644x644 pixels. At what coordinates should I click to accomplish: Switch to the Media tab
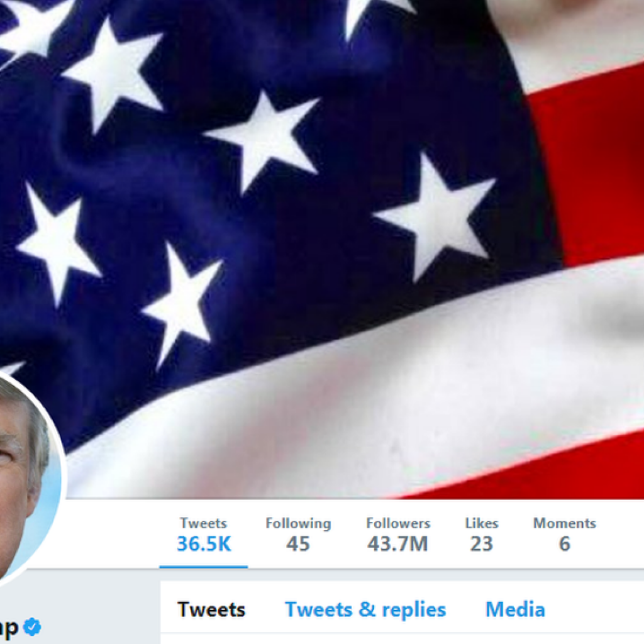[515, 609]
